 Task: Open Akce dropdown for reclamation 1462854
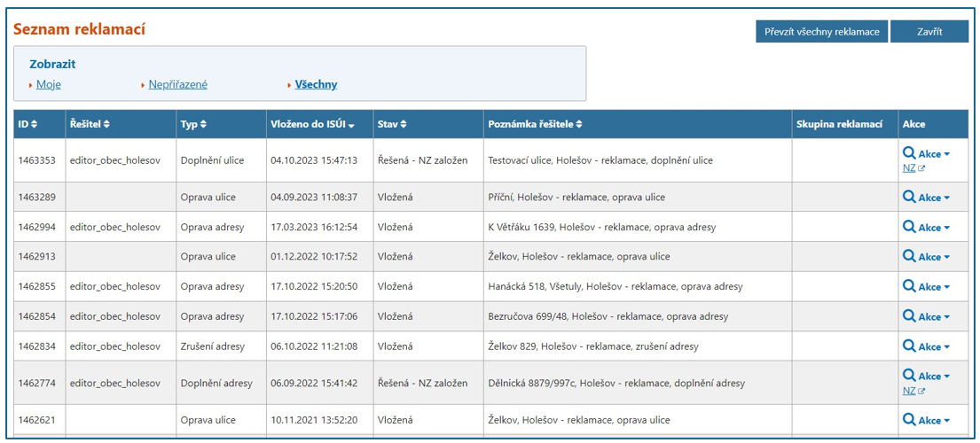(934, 316)
